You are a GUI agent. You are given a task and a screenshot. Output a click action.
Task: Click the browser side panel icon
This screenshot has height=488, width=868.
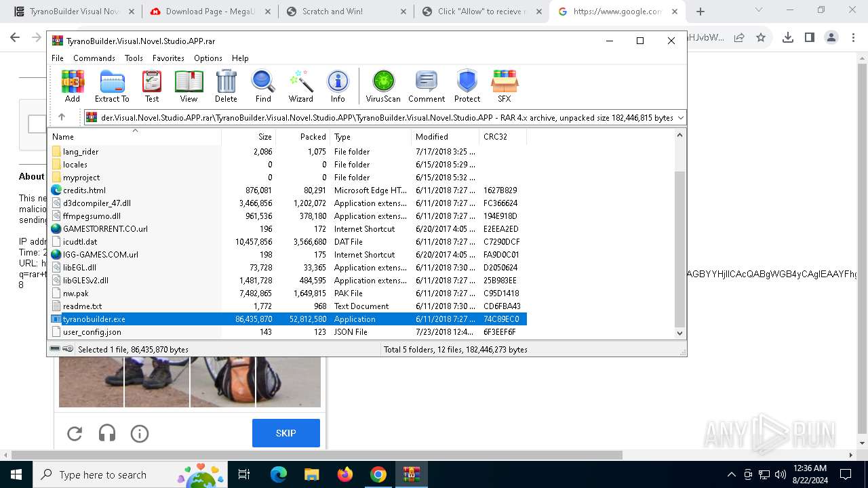pyautogui.click(x=810, y=38)
